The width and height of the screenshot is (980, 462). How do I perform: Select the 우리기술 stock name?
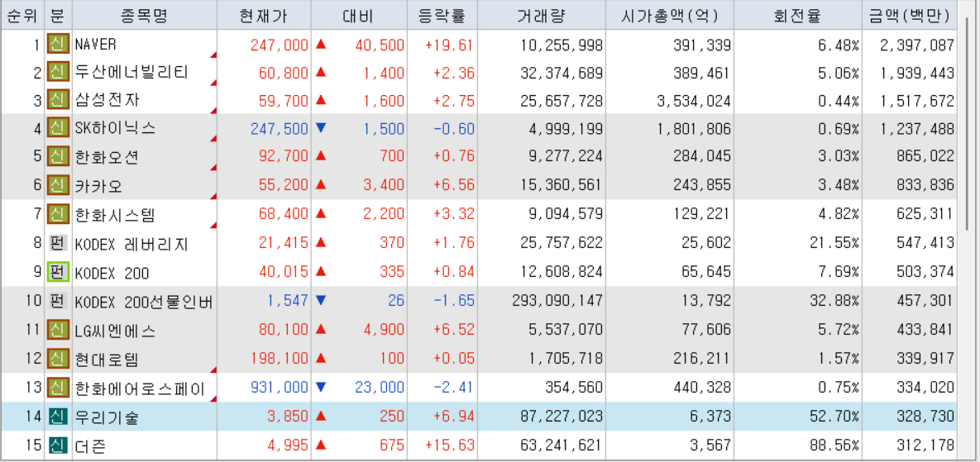click(107, 417)
